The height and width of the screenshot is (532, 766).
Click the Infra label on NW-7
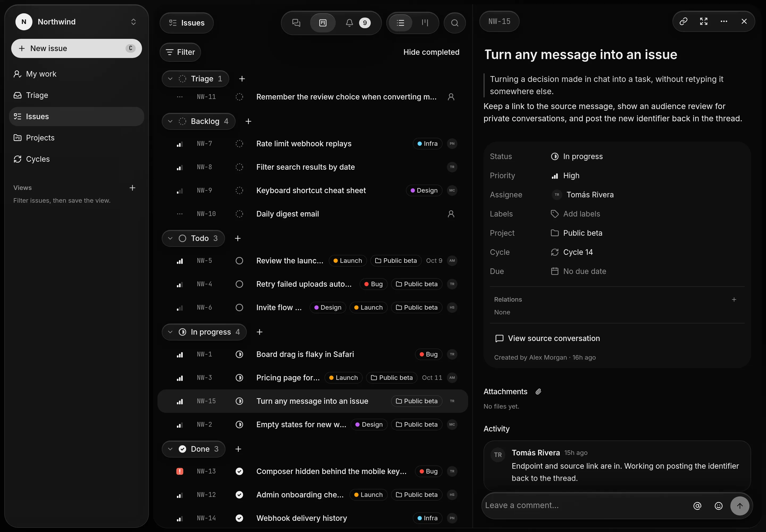(x=427, y=144)
